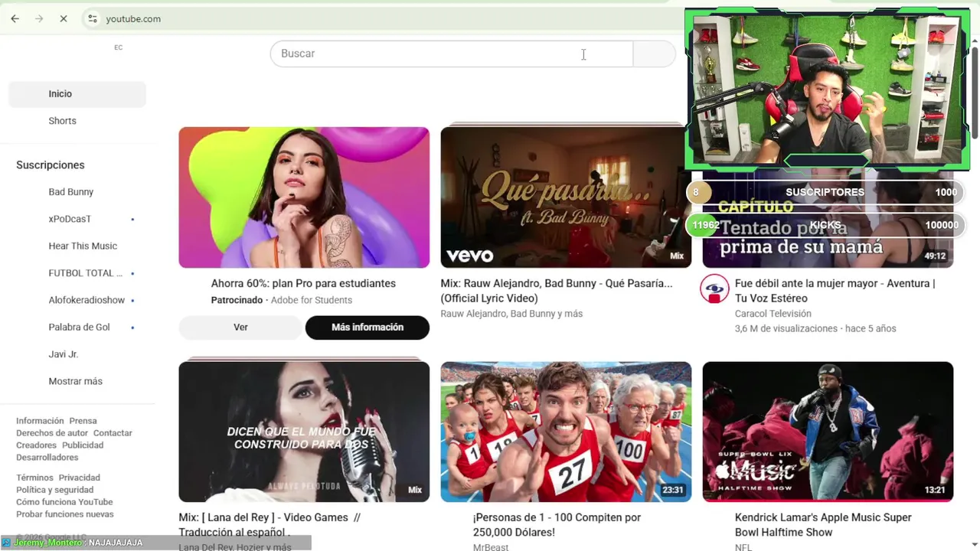Screen dimensions: 980x551
Task: Open Caracol Televisión channel name
Action: click(773, 314)
